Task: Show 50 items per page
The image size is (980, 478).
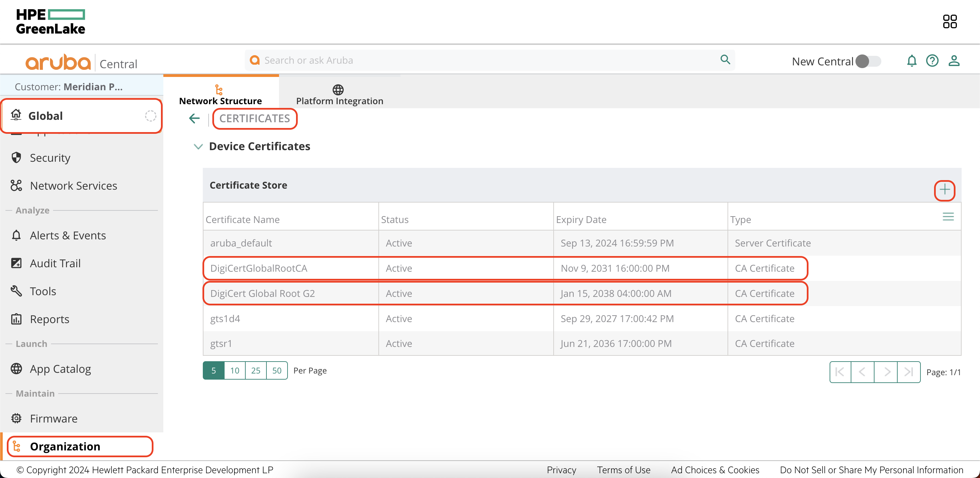Action: point(277,370)
